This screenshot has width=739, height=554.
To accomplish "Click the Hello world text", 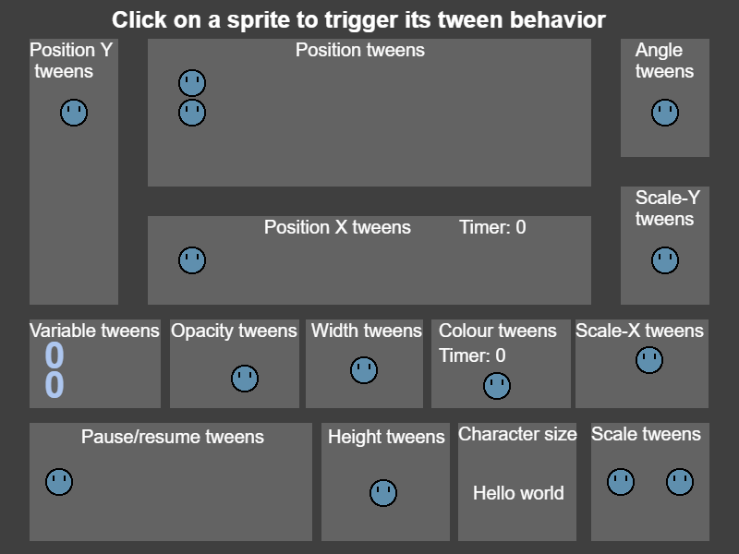I will click(x=518, y=493).
